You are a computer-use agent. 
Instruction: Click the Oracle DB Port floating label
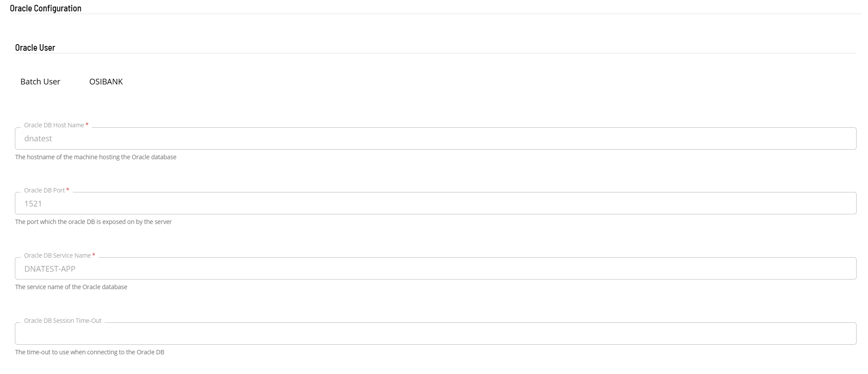[x=44, y=190]
